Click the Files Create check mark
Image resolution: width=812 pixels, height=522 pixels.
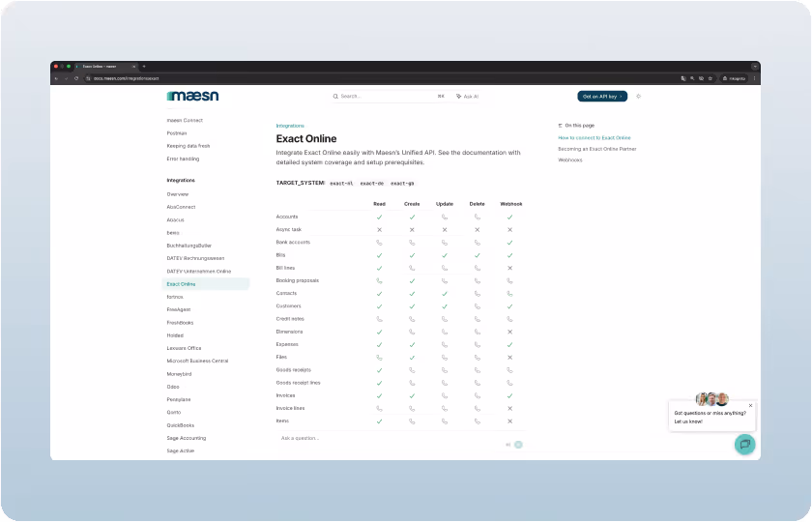click(412, 358)
